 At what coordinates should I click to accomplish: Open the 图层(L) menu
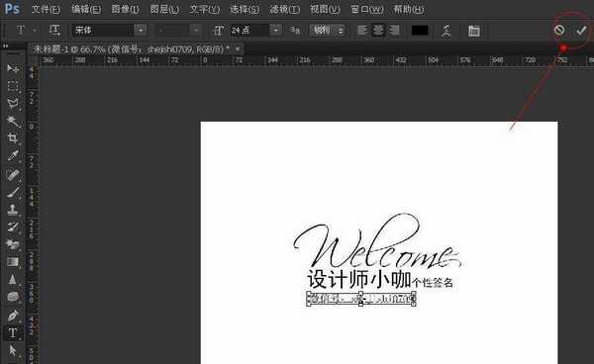coord(164,9)
